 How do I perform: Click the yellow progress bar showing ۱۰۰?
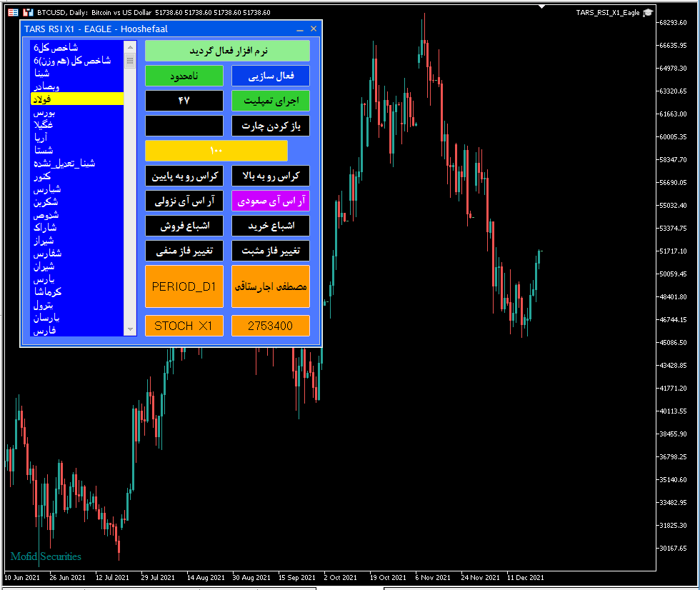click(x=216, y=151)
